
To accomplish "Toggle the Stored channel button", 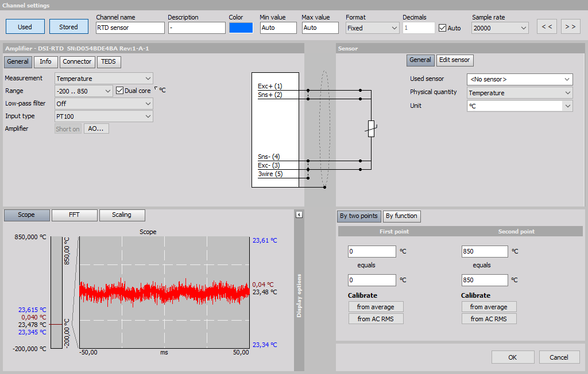I will 69,26.
